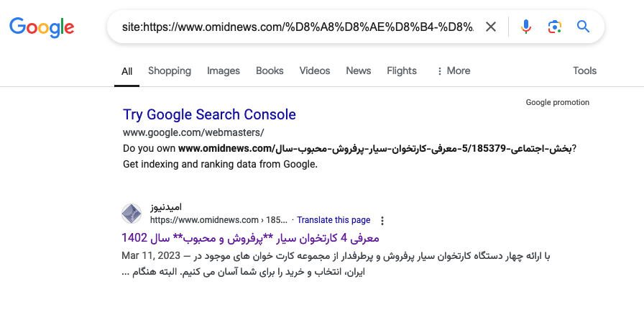Start voice search with microphone icon
Image resolution: width=644 pixels, height=310 pixels.
click(526, 27)
